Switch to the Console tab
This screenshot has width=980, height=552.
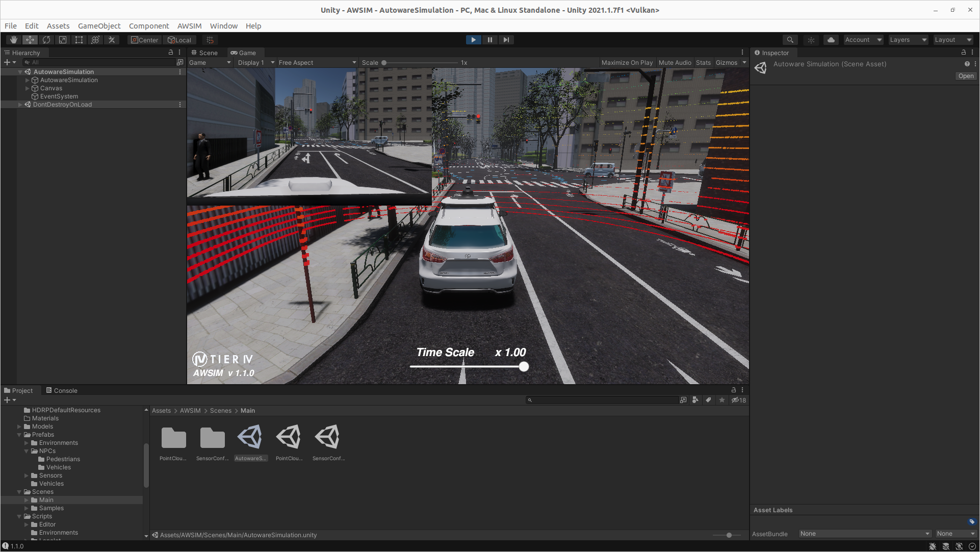click(x=62, y=391)
